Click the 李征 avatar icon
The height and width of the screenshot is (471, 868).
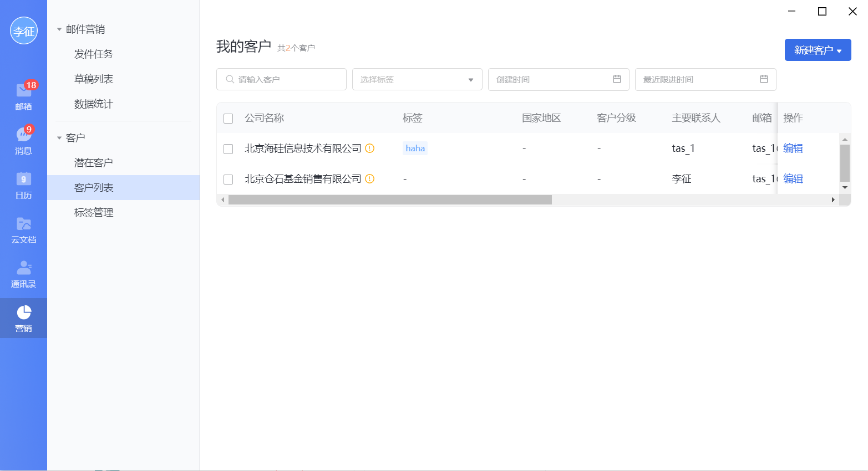23,31
